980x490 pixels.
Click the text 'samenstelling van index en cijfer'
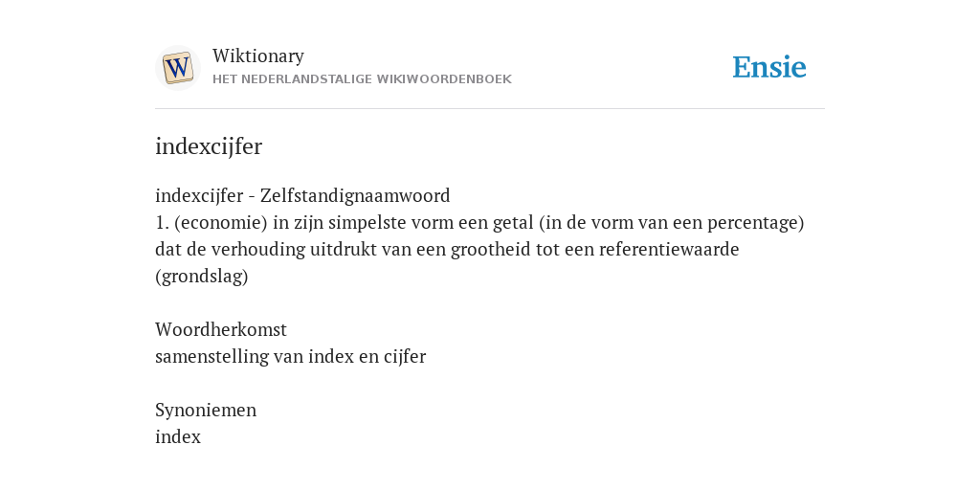291,356
